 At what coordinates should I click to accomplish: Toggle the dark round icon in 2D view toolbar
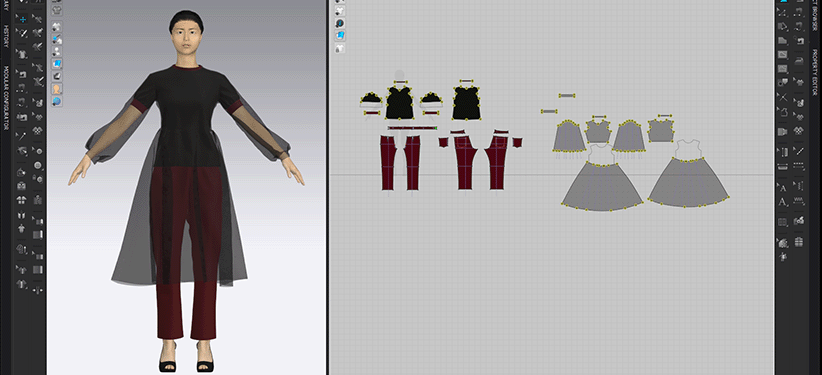tap(340, 24)
